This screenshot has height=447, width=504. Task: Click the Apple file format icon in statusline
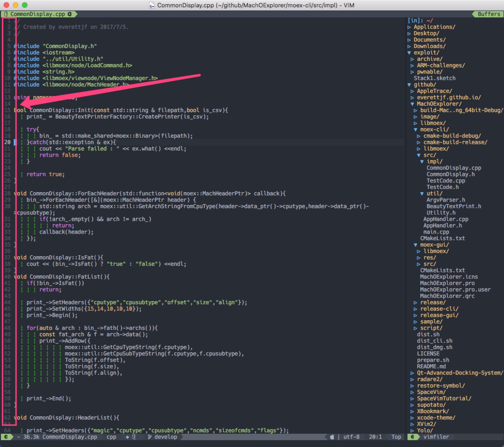[x=332, y=437]
